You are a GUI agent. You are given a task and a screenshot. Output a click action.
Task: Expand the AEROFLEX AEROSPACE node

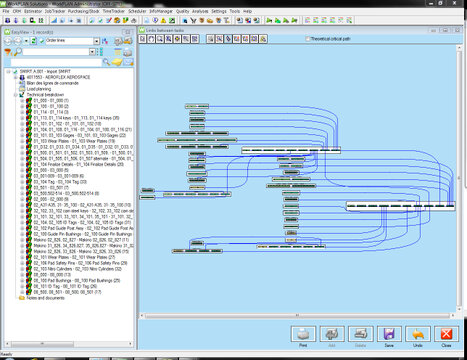tap(15, 77)
